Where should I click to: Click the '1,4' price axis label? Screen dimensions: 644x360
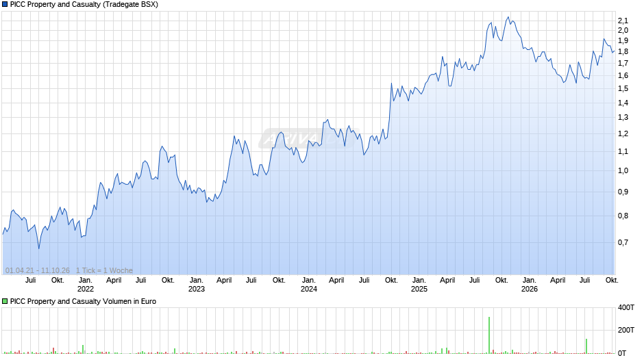click(x=623, y=103)
